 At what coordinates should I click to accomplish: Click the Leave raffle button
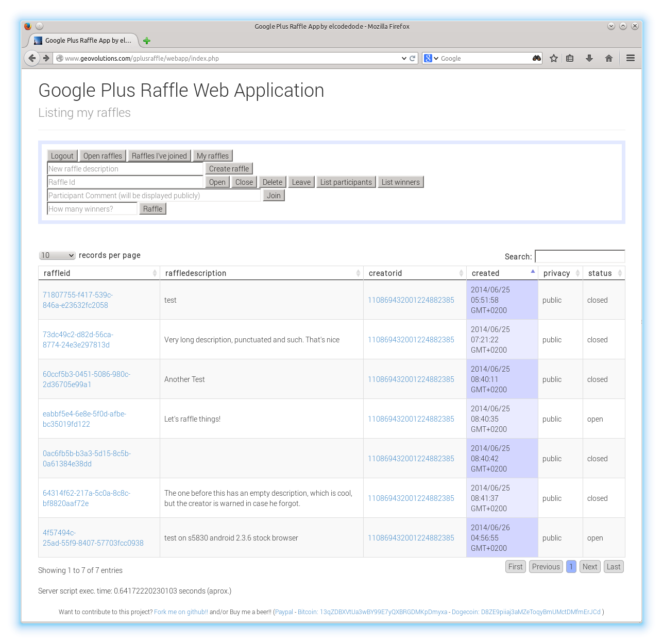coord(301,182)
